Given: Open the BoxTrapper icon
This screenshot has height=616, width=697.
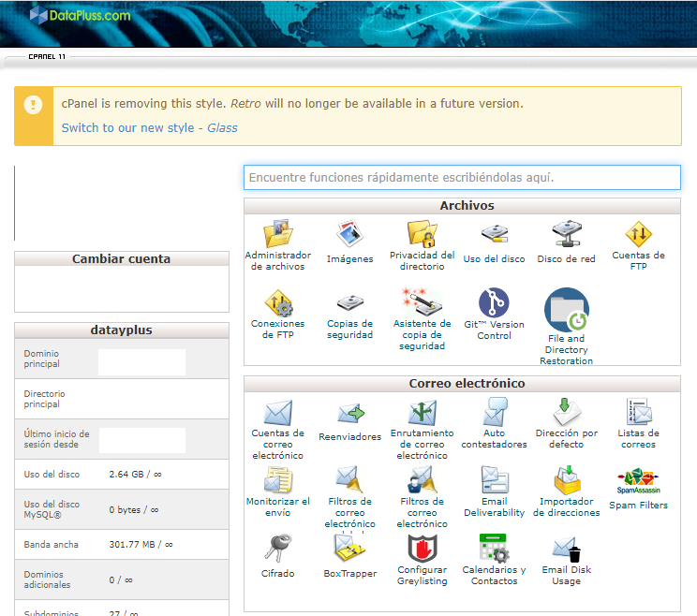Looking at the screenshot, I should tap(349, 549).
